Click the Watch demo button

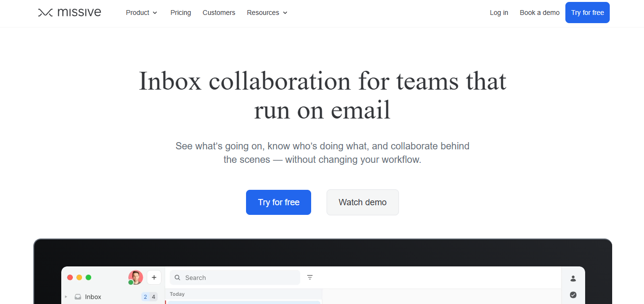click(x=363, y=202)
